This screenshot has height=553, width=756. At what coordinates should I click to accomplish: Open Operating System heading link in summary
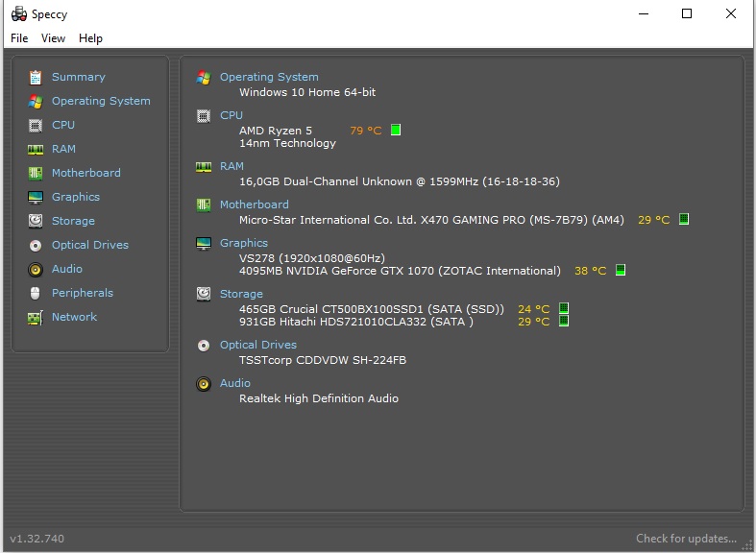tap(269, 77)
